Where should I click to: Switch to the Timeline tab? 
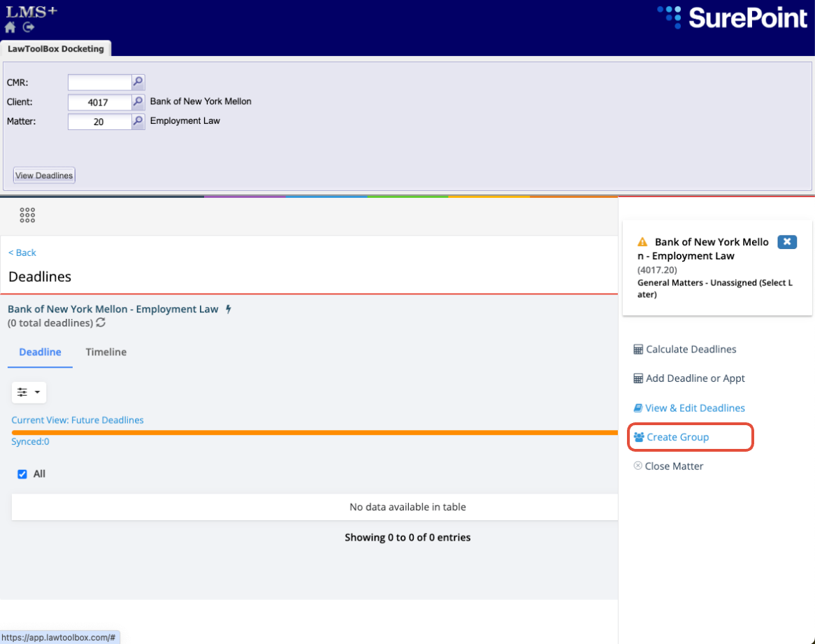106,352
